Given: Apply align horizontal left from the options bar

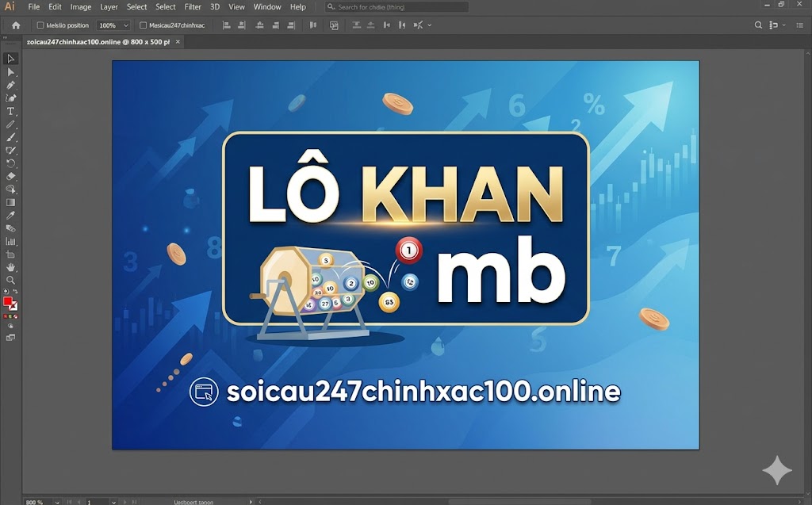Looking at the screenshot, I should [226, 25].
